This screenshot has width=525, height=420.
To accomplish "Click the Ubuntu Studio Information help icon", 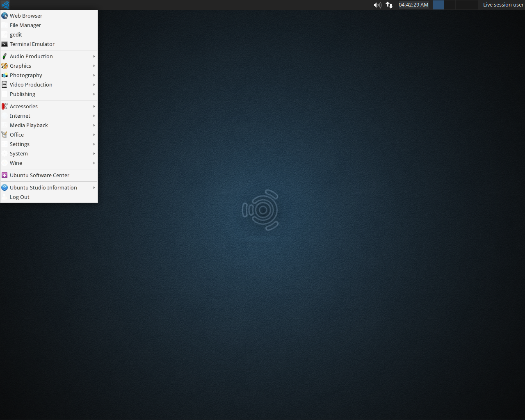I will (x=5, y=187).
